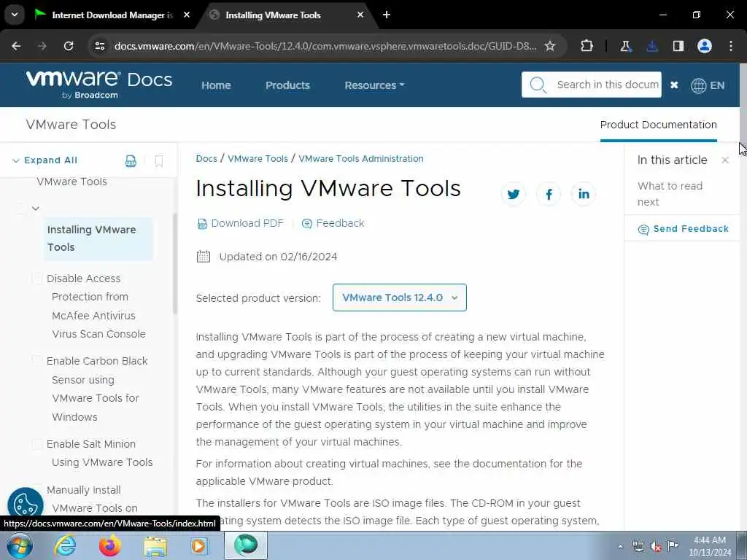Open the Products menu item
The width and height of the screenshot is (747, 560).
287,85
